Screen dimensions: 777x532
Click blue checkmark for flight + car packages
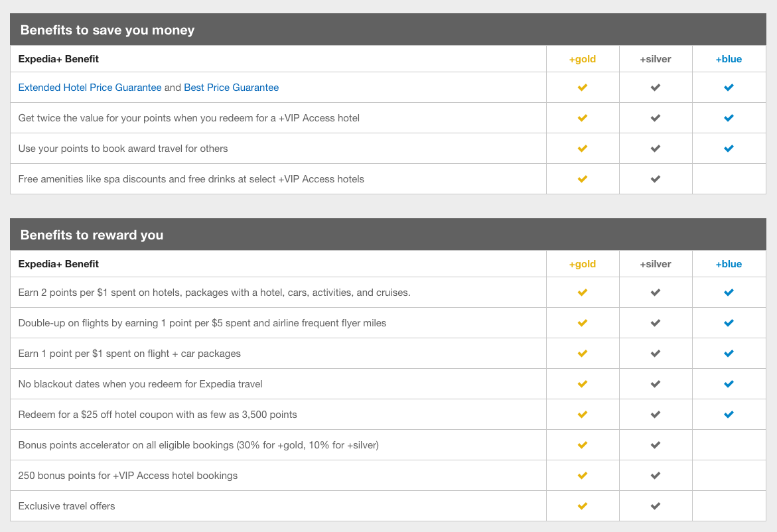729,354
